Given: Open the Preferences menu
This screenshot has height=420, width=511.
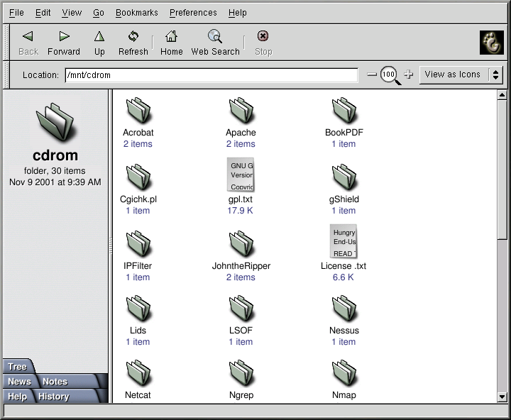Looking at the screenshot, I should pos(193,13).
